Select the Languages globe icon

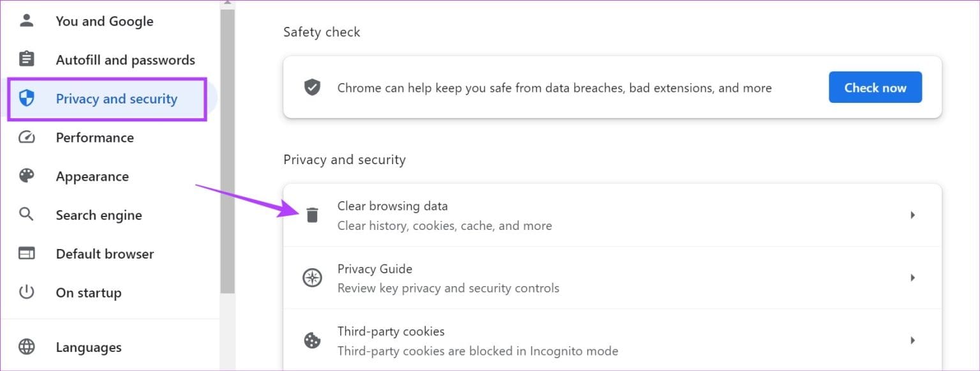pyautogui.click(x=26, y=347)
